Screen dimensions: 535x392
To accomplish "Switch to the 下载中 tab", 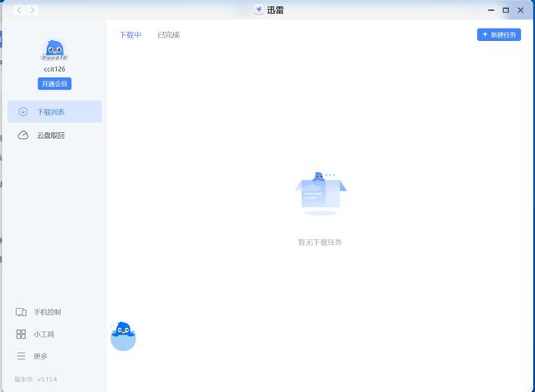I will coord(130,35).
